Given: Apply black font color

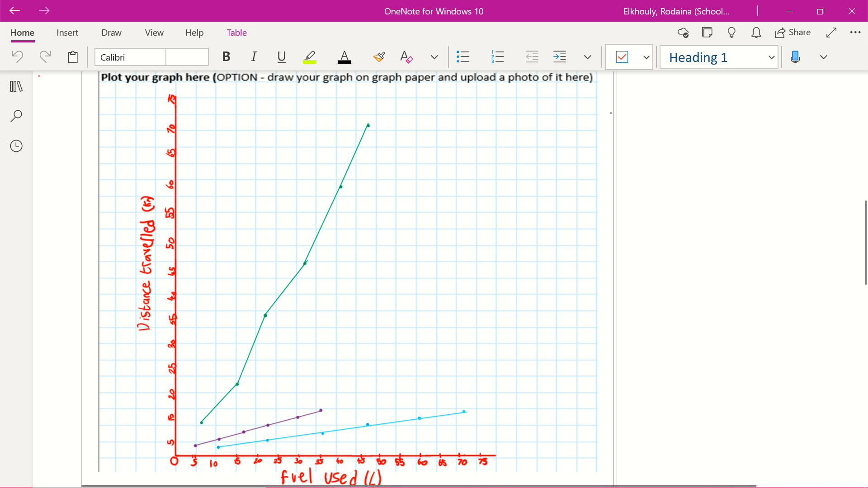Looking at the screenshot, I should (344, 57).
